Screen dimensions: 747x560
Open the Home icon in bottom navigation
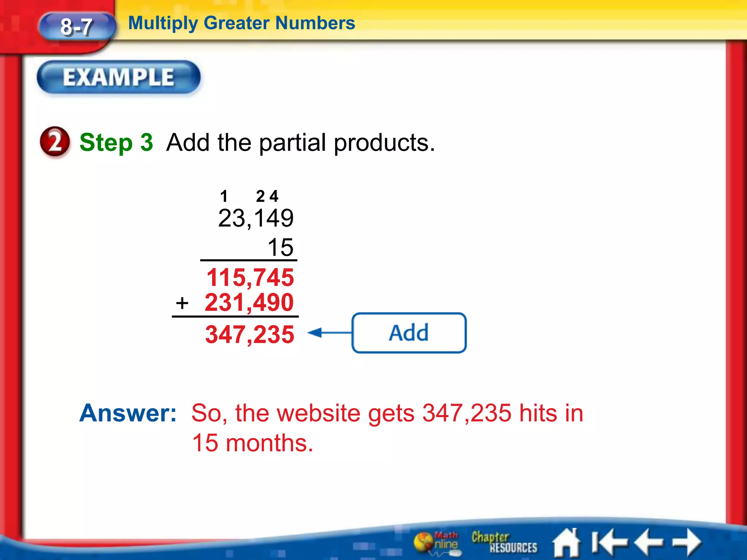tap(566, 543)
